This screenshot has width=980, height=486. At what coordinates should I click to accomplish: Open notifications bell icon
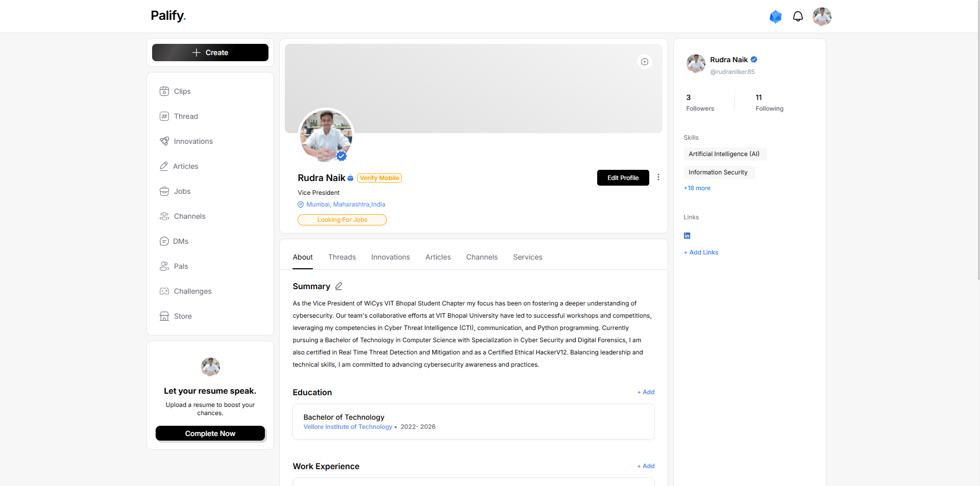[798, 17]
